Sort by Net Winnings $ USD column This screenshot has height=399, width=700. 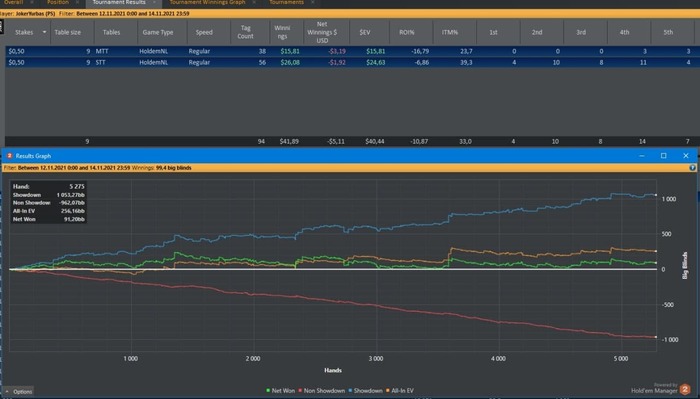point(322,32)
